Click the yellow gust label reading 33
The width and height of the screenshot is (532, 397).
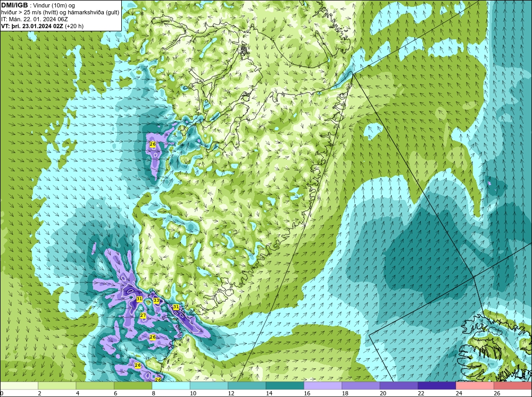pyautogui.click(x=156, y=300)
